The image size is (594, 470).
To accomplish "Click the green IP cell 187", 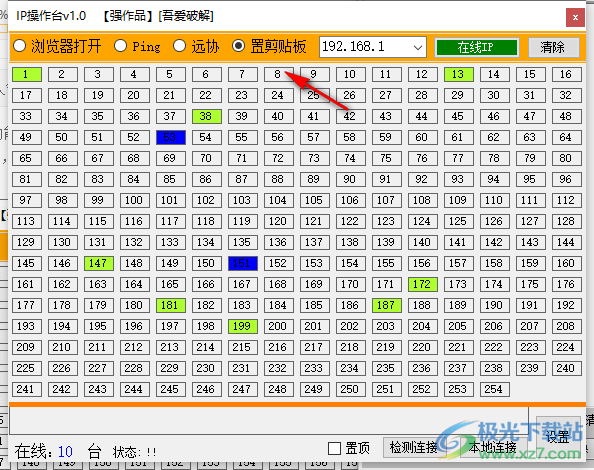I will click(x=386, y=305).
